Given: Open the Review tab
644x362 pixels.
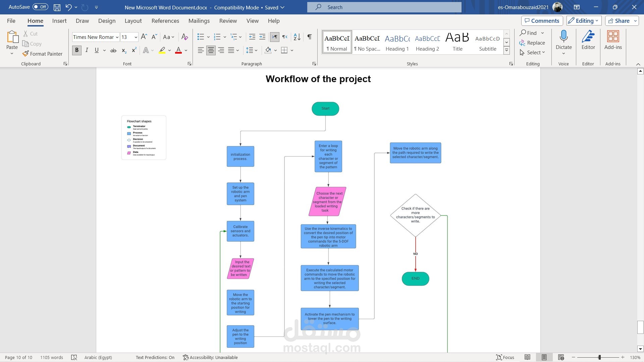Looking at the screenshot, I should 228,21.
